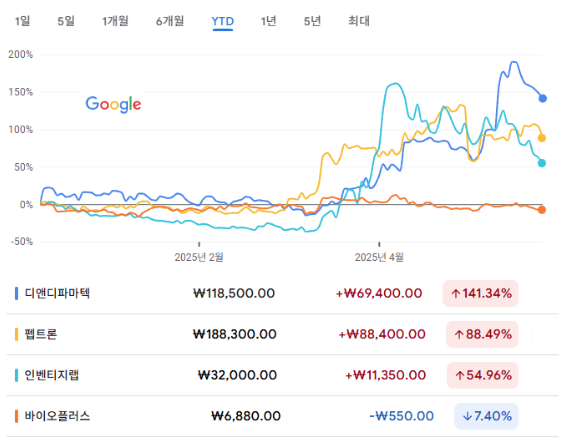Select the 1일 time range tab

coord(22,21)
